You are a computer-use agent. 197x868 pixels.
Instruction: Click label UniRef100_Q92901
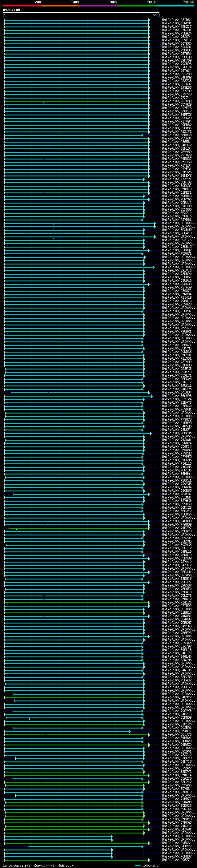click(176, 751)
